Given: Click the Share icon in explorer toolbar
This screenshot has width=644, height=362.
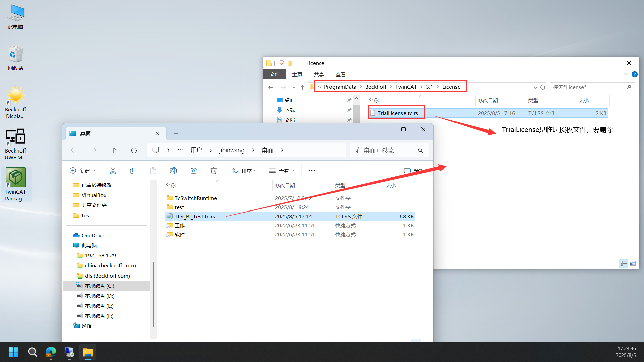Looking at the screenshot, I should tap(194, 171).
